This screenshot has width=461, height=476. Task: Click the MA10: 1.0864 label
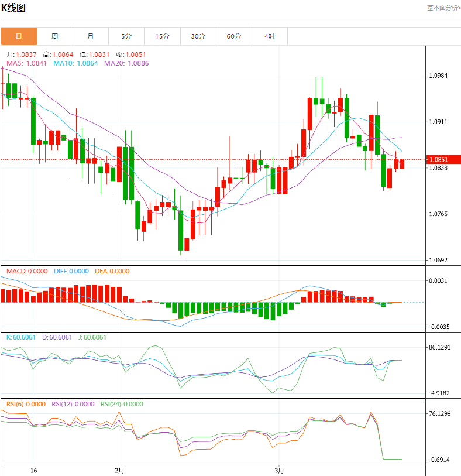[x=75, y=63]
